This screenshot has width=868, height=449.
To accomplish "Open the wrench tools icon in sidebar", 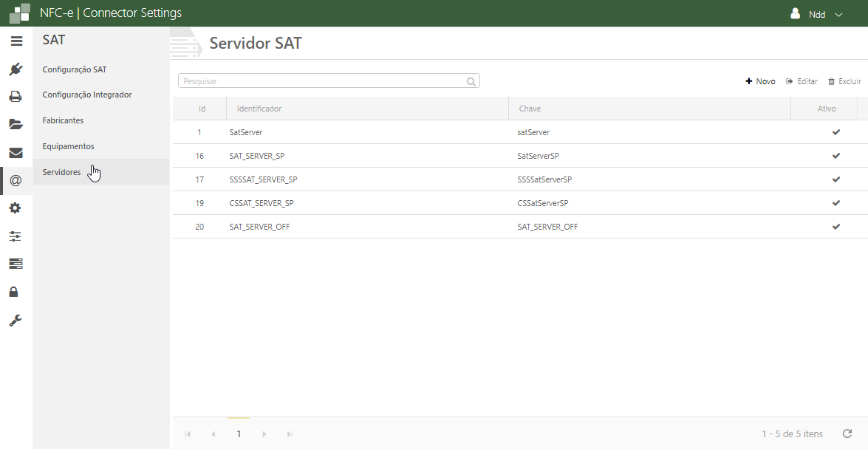I will (x=16, y=321).
